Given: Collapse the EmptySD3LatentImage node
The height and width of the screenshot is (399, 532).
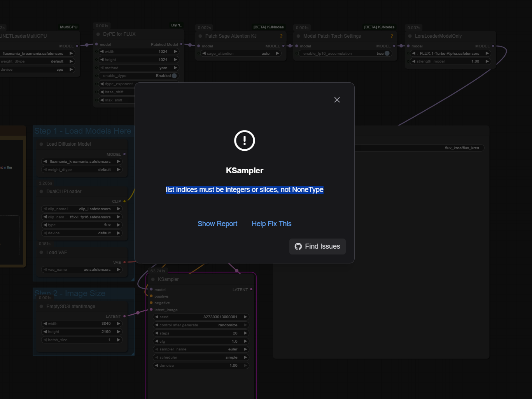Looking at the screenshot, I should click(x=41, y=307).
